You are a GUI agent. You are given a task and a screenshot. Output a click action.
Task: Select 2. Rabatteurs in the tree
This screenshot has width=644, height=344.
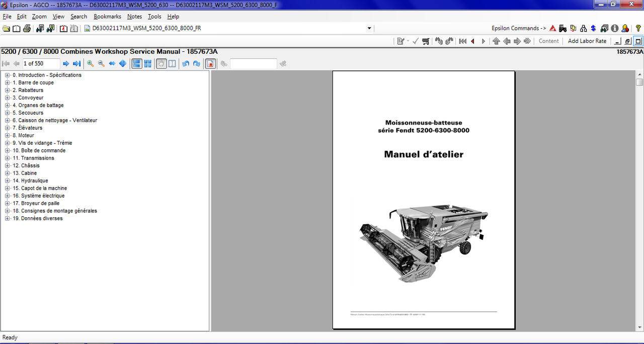click(x=28, y=91)
